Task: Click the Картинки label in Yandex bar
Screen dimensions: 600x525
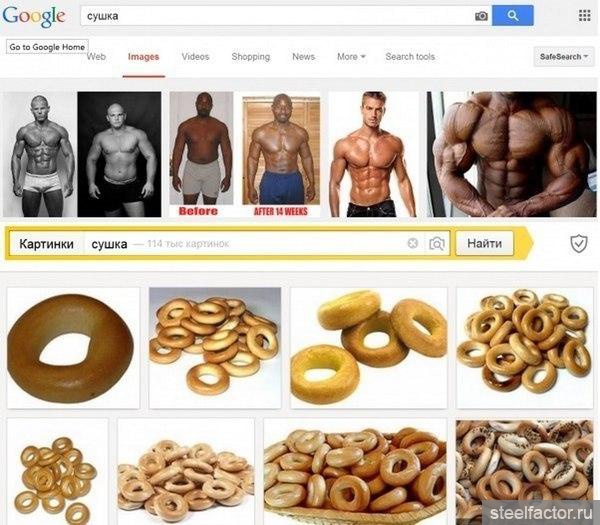Action: point(46,244)
